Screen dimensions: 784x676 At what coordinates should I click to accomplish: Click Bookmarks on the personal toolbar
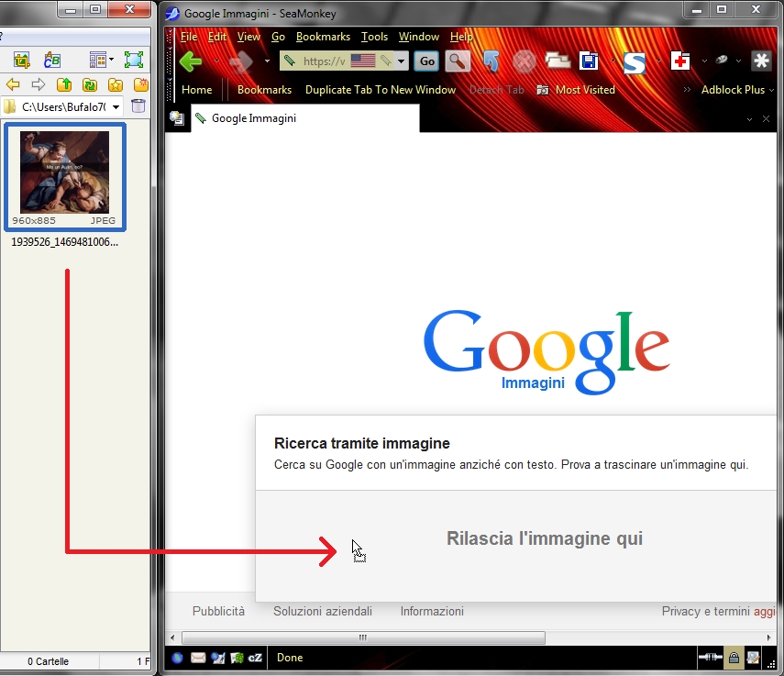coord(264,90)
